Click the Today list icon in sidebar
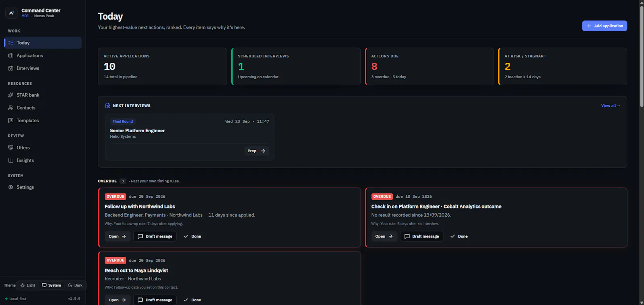Image resolution: width=644 pixels, height=305 pixels. point(11,43)
